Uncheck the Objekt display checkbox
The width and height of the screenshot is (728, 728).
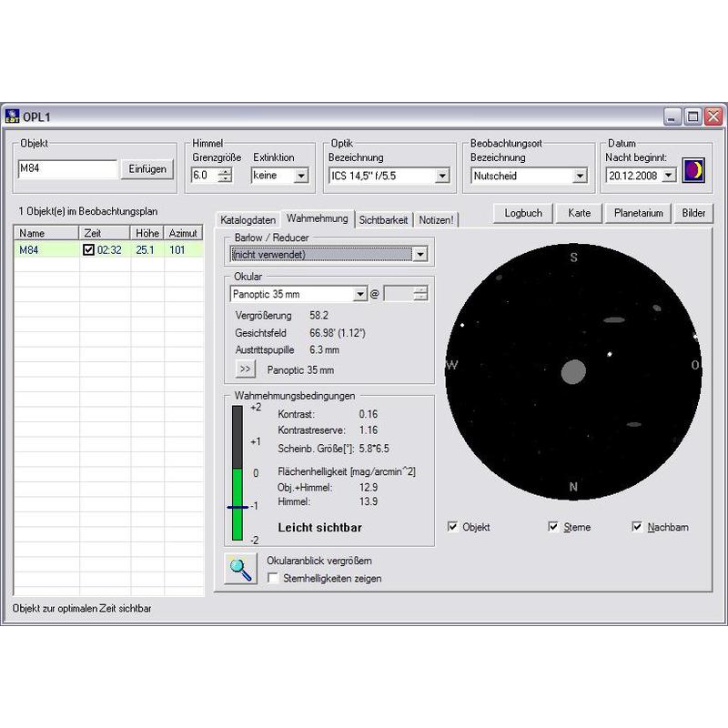click(453, 527)
